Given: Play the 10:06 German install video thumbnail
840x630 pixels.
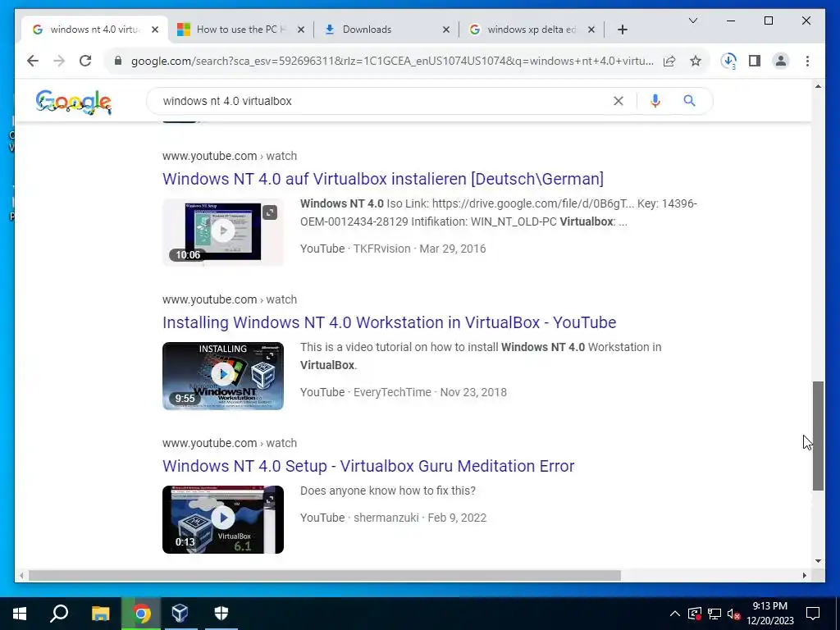Looking at the screenshot, I should (x=223, y=232).
